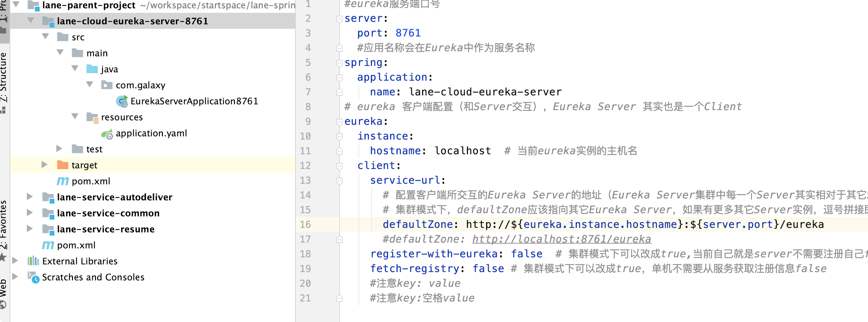Expand Scratches and Consoles
The width and height of the screenshot is (868, 322).
pyautogui.click(x=15, y=277)
